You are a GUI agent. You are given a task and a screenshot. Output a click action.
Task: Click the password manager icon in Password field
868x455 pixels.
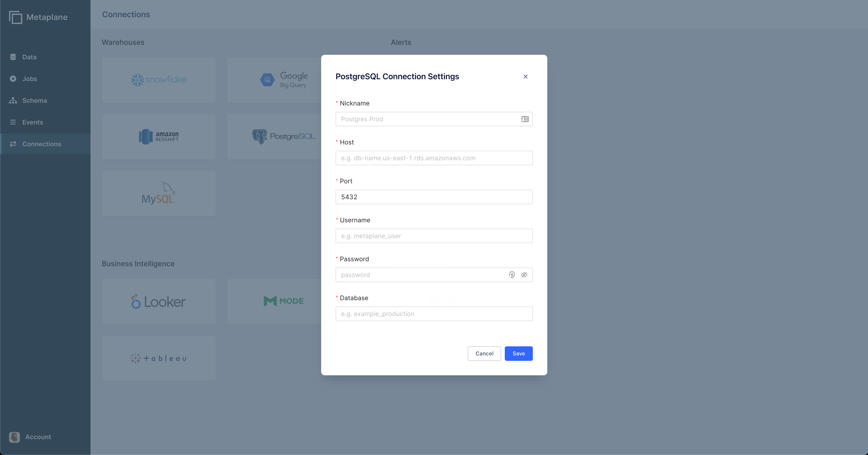pyautogui.click(x=512, y=275)
